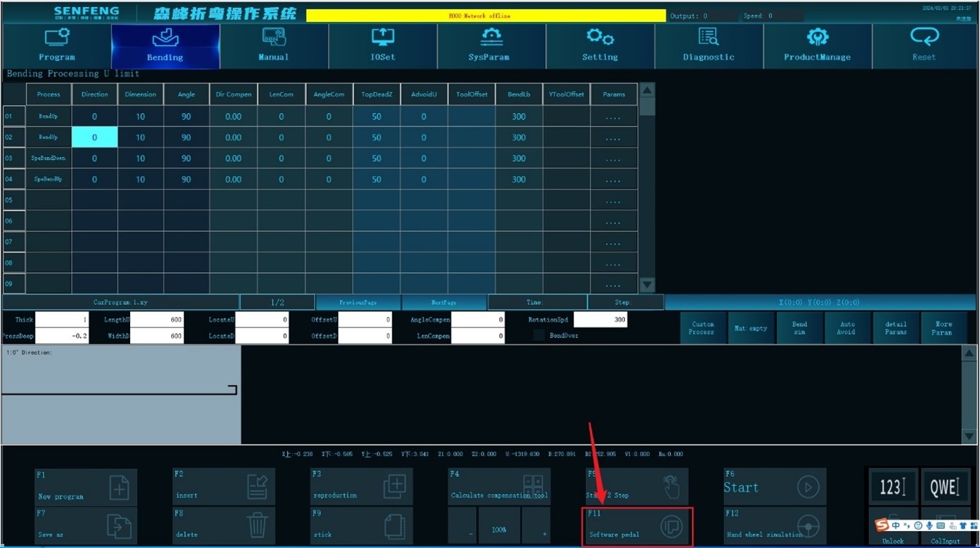Screen dimensions: 980x548
Task: Toggle the BendOver checkbox
Action: pos(539,335)
